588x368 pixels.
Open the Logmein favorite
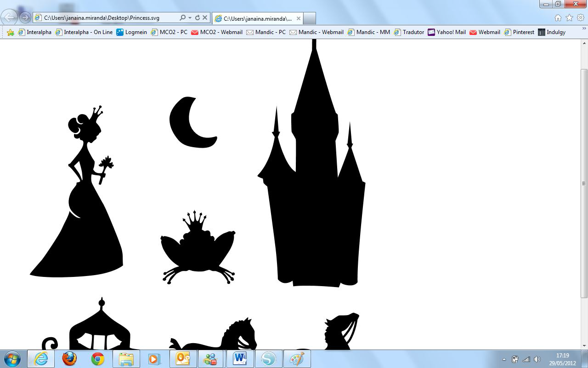[132, 32]
